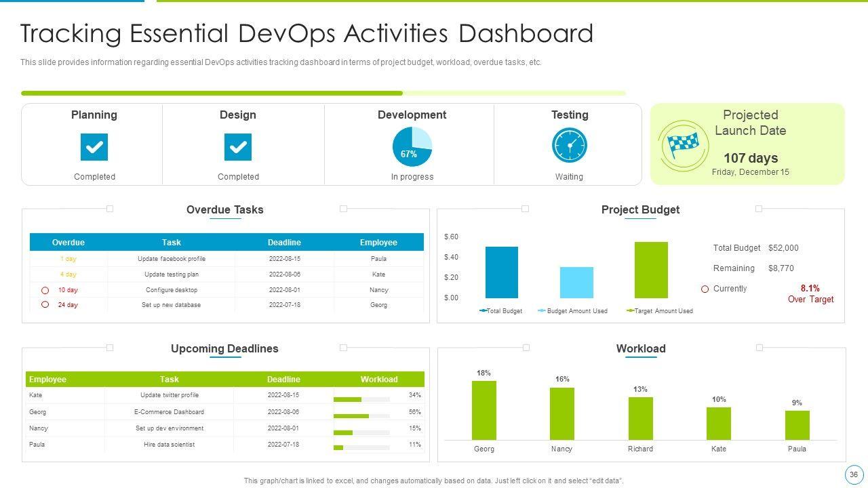Click the "Set up dev environment" task
This screenshot has width=868, height=488.
tap(170, 428)
